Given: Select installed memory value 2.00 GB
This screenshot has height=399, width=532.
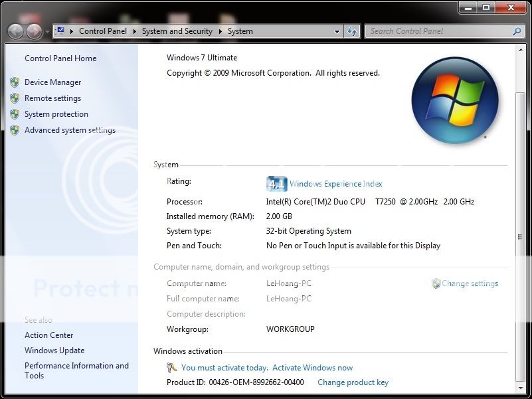Looking at the screenshot, I should pyautogui.click(x=279, y=216).
